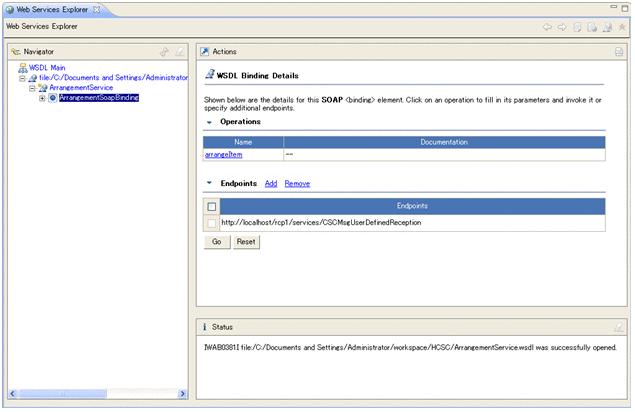Image resolution: width=635 pixels, height=412 pixels.
Task: Click the Navigator pane refresh icon
Action: (164, 51)
